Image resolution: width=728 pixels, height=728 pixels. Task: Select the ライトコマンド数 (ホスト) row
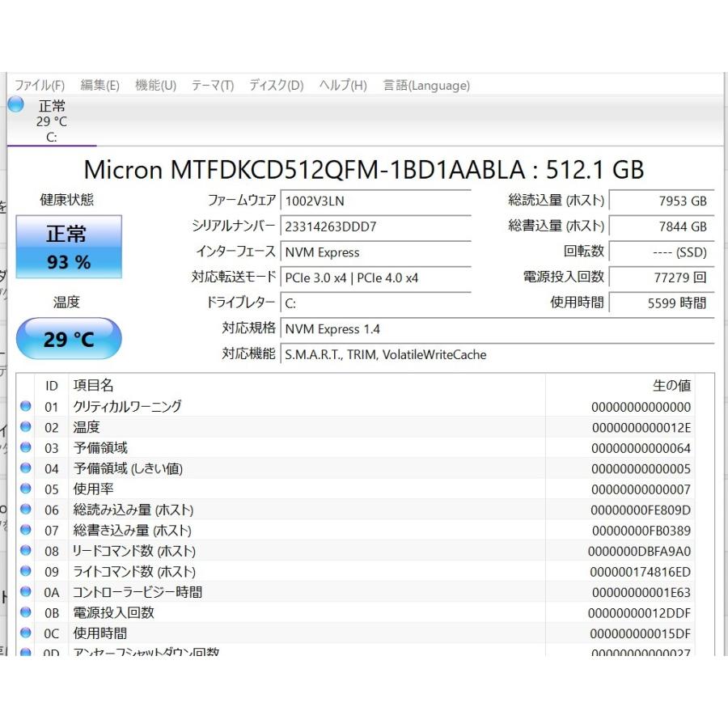tap(356, 572)
